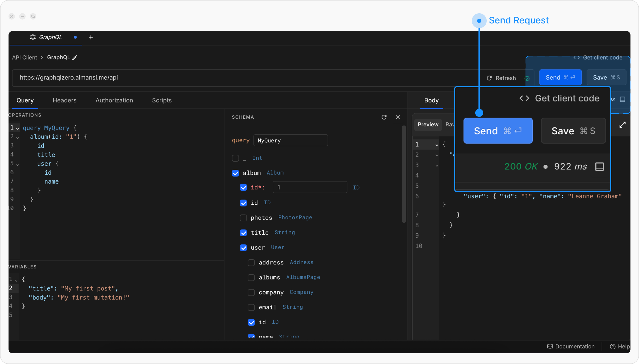This screenshot has height=364, width=639.
Task: Open Help from the question mark icon
Action: [x=612, y=346]
